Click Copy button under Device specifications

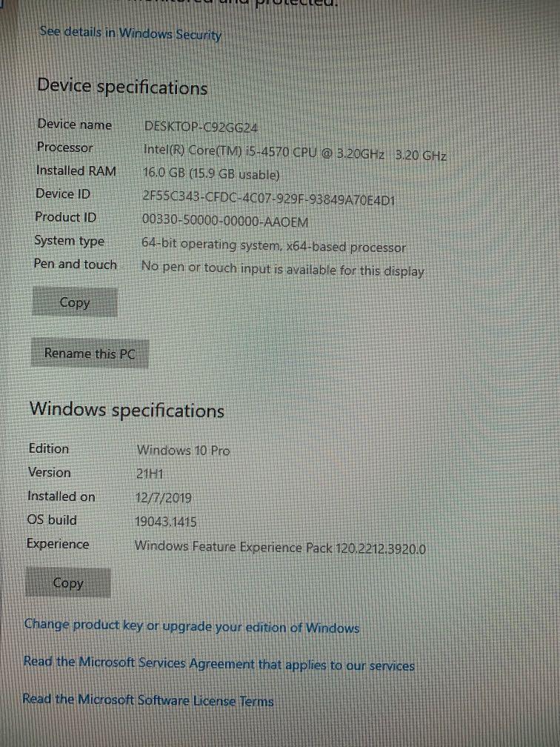pos(75,302)
